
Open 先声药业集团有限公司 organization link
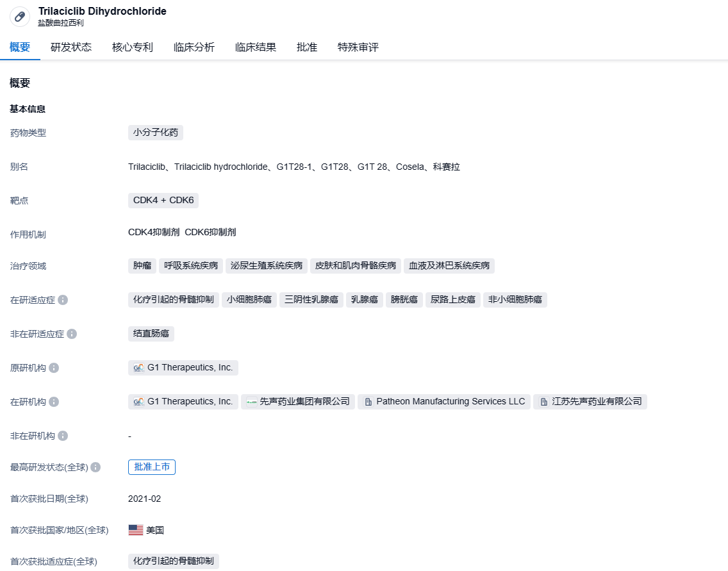[298, 402]
